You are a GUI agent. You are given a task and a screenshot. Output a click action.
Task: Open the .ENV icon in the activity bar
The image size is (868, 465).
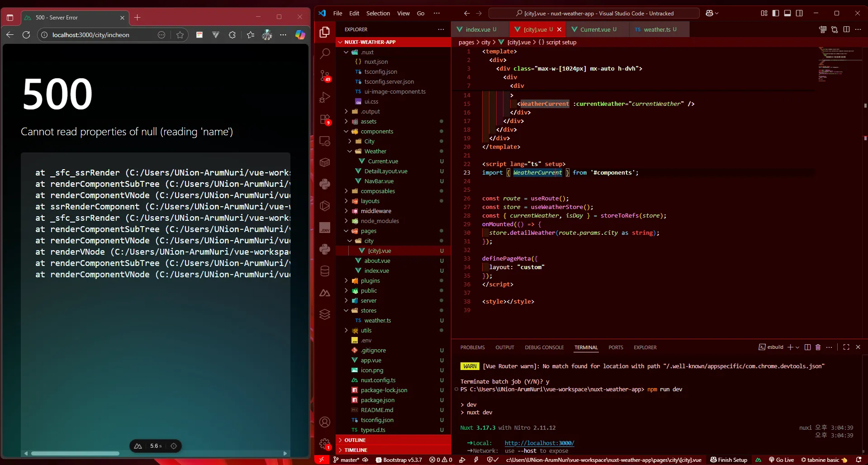tap(325, 228)
